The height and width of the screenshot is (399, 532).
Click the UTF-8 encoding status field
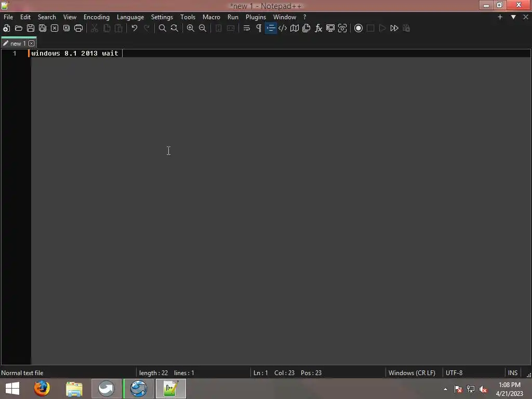(454, 373)
